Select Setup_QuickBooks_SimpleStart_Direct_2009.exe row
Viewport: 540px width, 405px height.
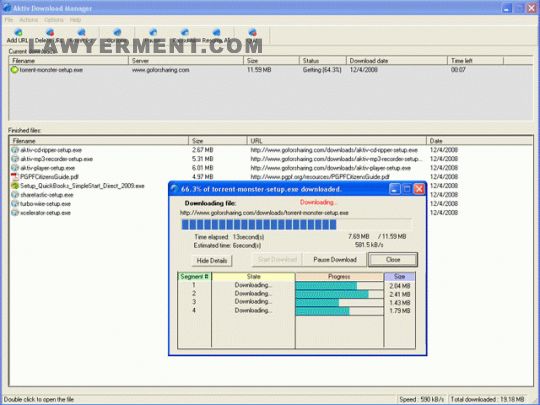(x=82, y=186)
